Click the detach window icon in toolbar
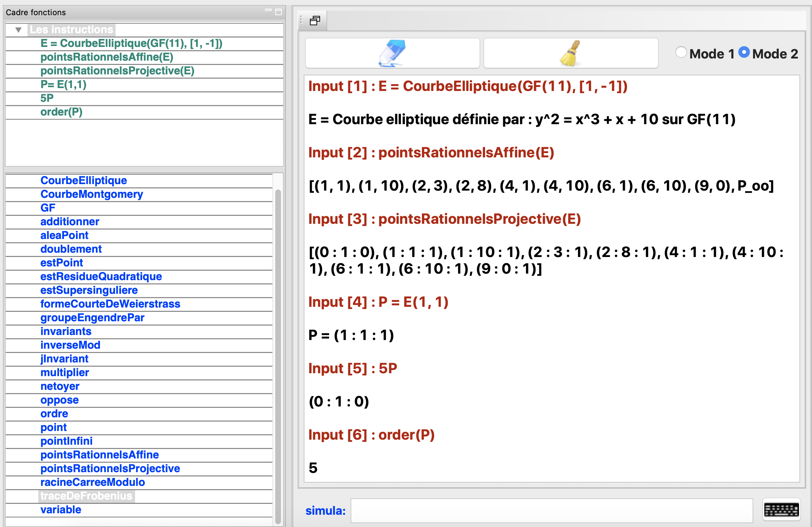The width and height of the screenshot is (812, 527). pos(315,21)
